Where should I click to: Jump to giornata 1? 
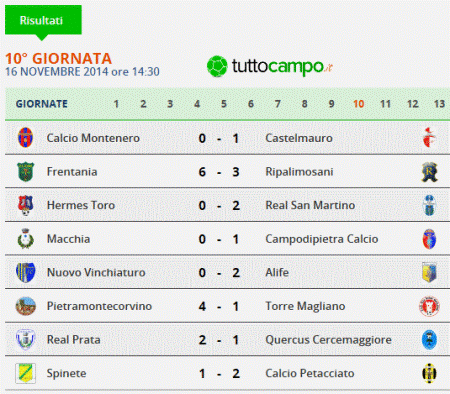point(116,104)
